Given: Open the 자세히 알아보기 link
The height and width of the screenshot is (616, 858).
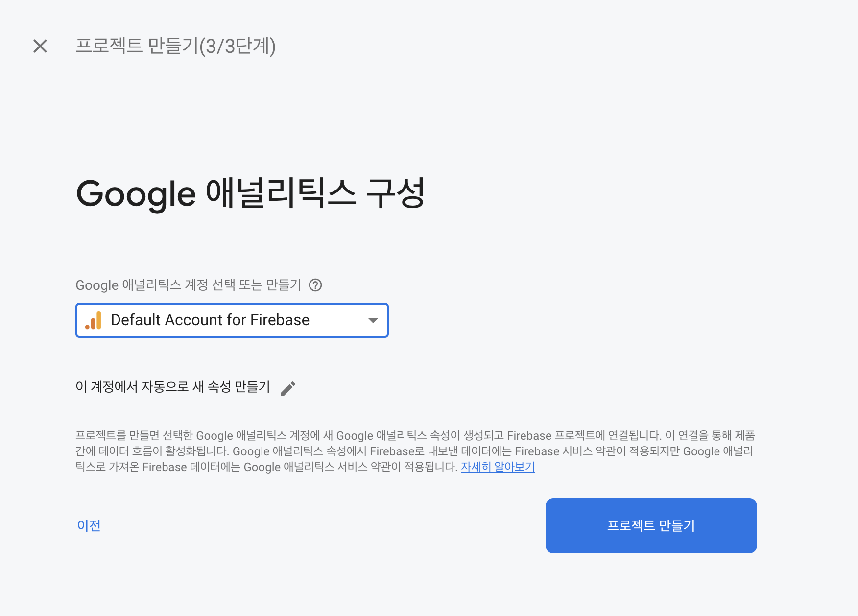Looking at the screenshot, I should pyautogui.click(x=498, y=467).
